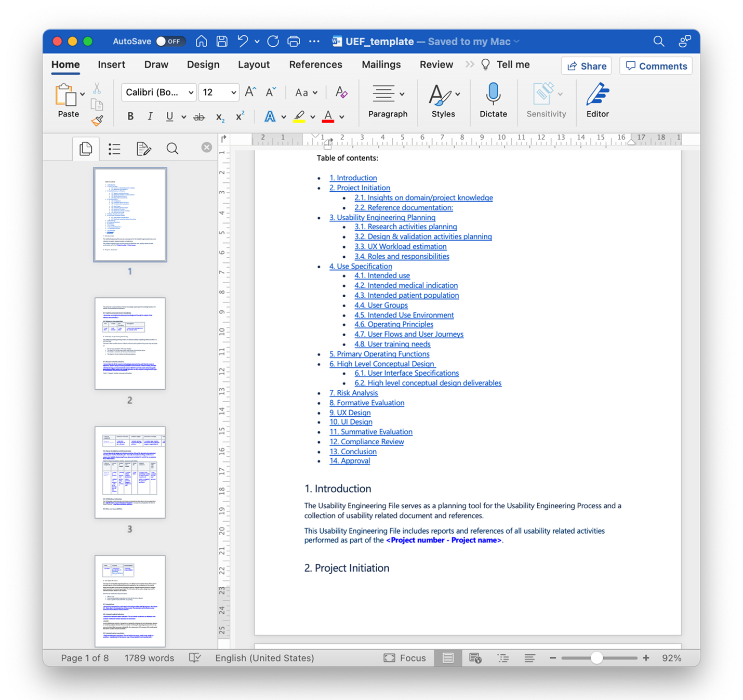The height and width of the screenshot is (700, 743).
Task: Open the sidebar search icon
Action: pyautogui.click(x=172, y=149)
